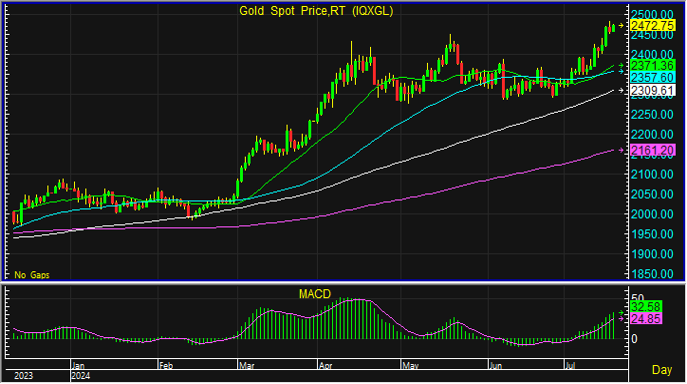
Task: Select the Jul marker on time axis
Action: point(570,366)
